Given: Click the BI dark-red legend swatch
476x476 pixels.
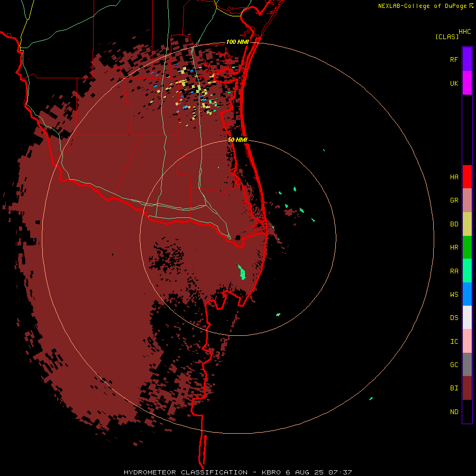Looking at the screenshot, I should [x=467, y=388].
